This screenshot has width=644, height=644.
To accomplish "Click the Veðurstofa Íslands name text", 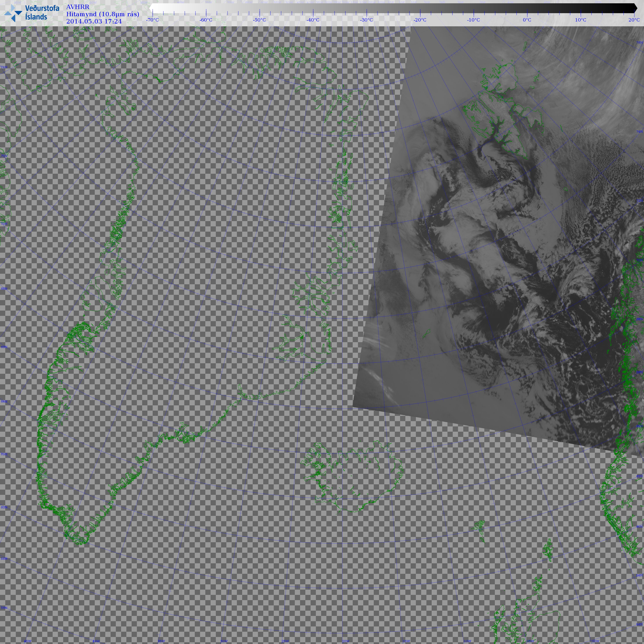I will pyautogui.click(x=42, y=13).
